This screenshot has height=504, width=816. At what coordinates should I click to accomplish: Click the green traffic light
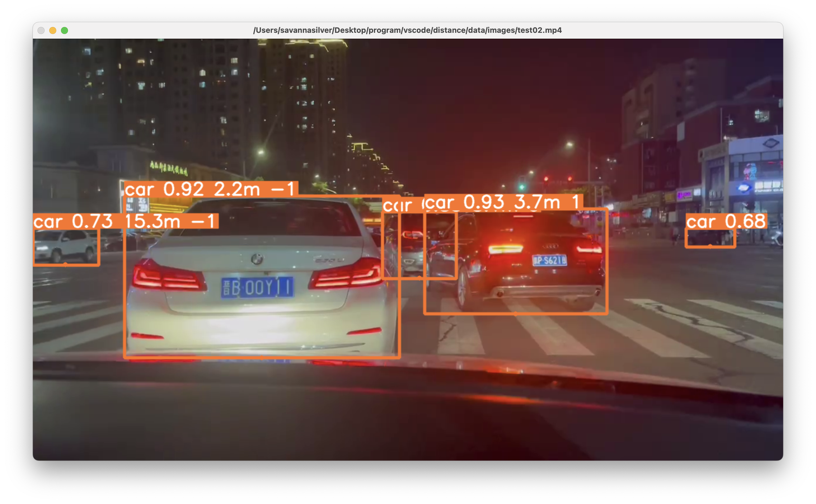(x=522, y=187)
